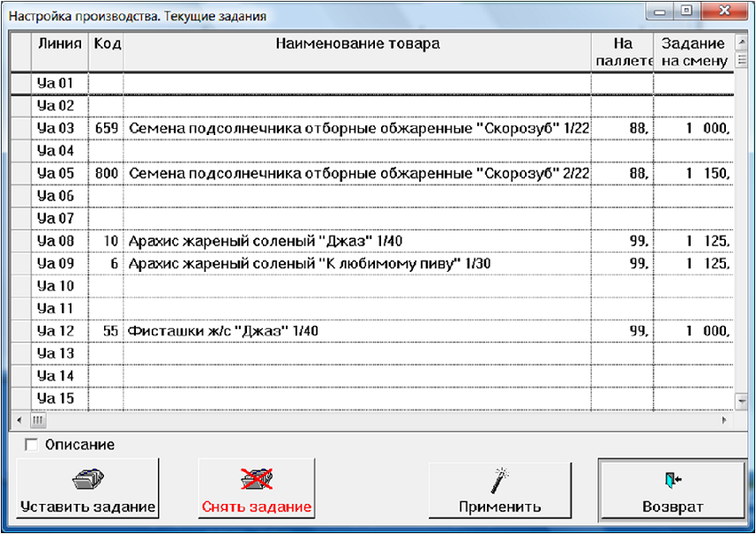Select line Уа 03 cell
This screenshot has width=756, height=534.
[x=60, y=128]
